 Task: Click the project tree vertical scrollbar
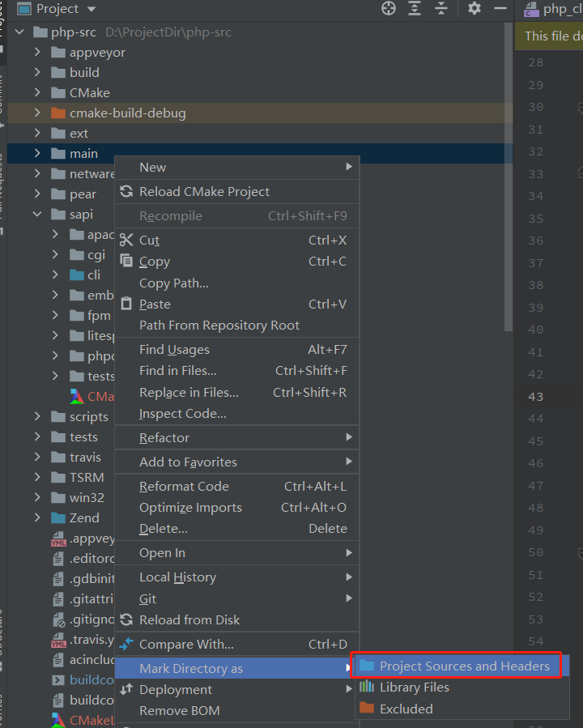point(509,177)
